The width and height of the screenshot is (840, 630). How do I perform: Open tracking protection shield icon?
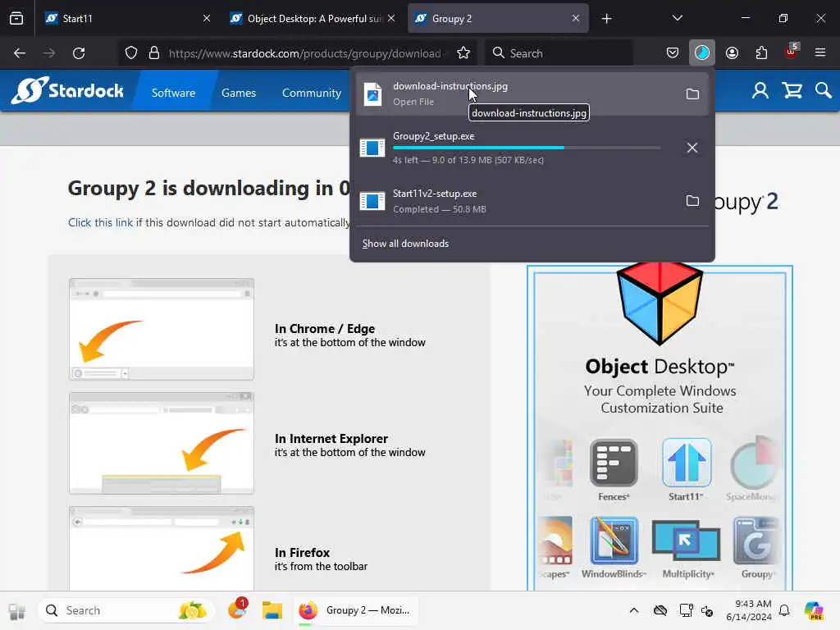[x=131, y=53]
